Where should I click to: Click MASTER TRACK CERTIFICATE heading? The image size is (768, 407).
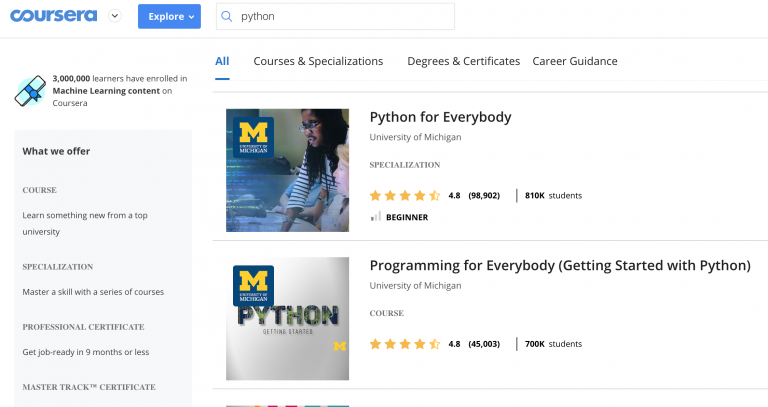pyautogui.click(x=89, y=387)
